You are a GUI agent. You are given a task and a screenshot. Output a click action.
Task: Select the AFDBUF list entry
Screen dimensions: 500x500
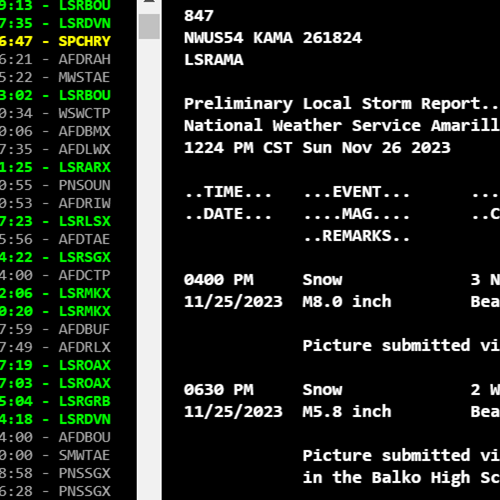pyautogui.click(x=55, y=329)
